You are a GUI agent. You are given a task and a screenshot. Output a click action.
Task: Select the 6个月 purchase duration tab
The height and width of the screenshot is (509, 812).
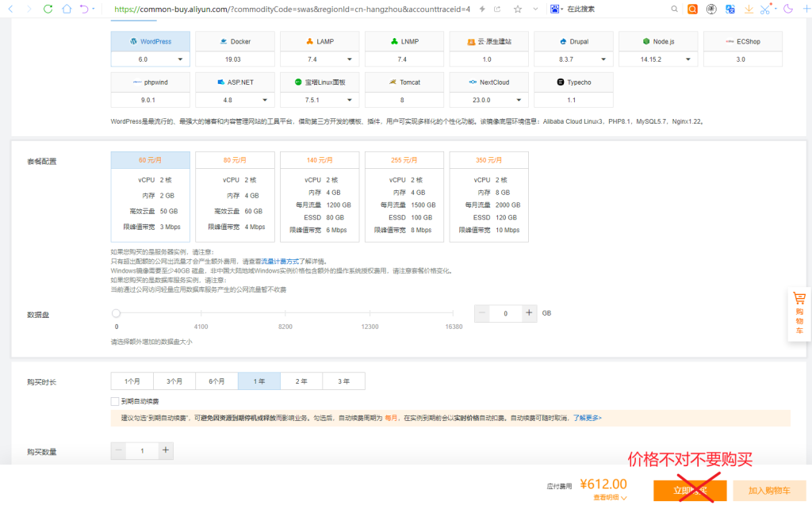point(216,381)
